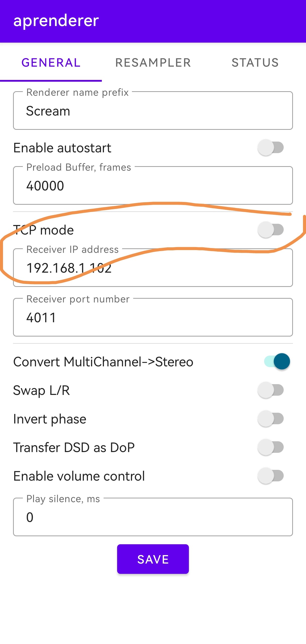306x644 pixels.
Task: Disable Convert MultiChannel->Stereo switch
Action: [277, 361]
